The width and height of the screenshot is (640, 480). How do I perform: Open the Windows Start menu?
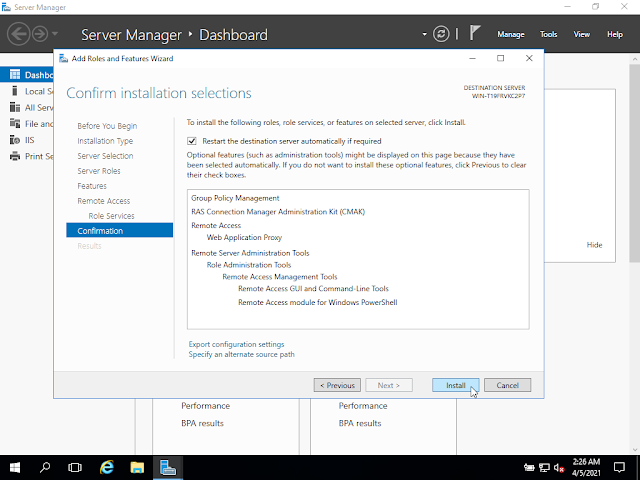(x=15, y=468)
